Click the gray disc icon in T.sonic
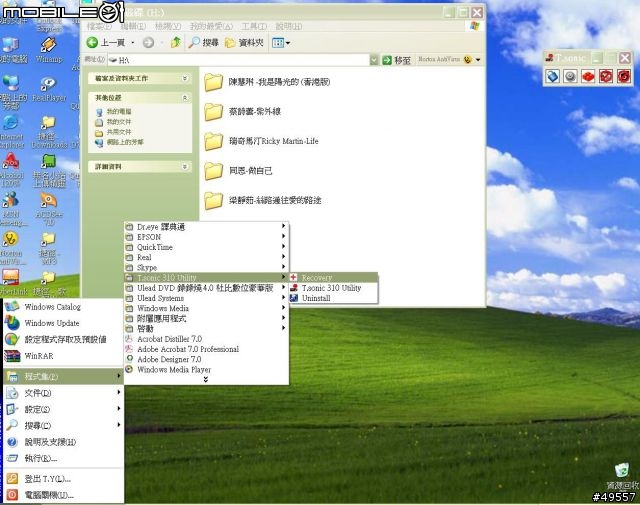 pyautogui.click(x=570, y=76)
